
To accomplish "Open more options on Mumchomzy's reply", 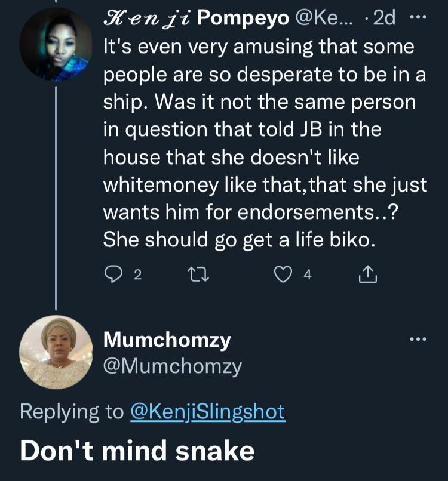I will 418,339.
